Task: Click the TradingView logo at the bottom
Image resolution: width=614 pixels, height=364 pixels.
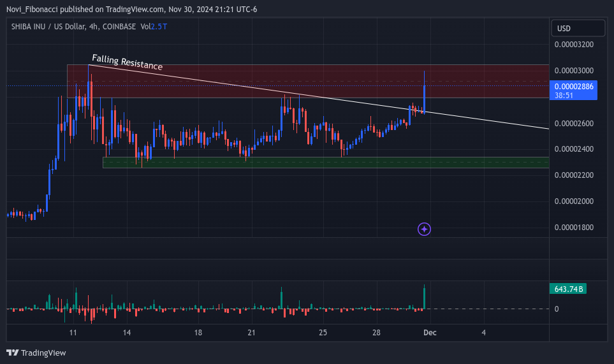Action: (x=36, y=353)
